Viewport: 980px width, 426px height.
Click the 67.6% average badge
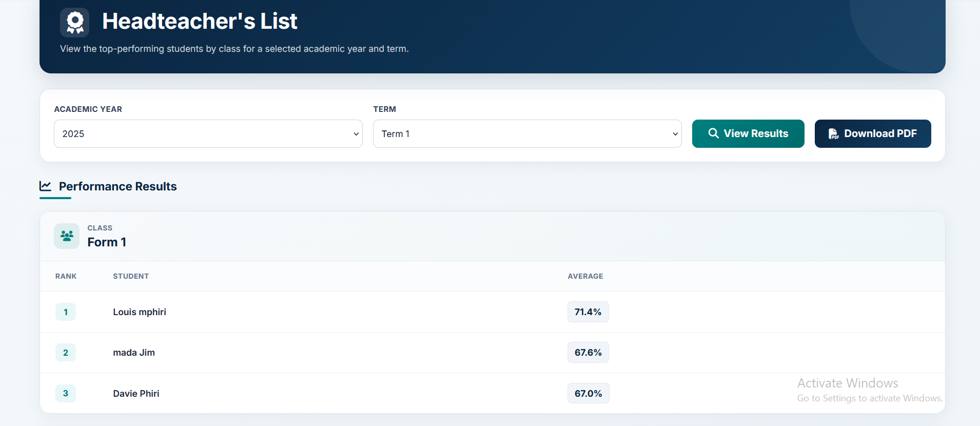588,353
